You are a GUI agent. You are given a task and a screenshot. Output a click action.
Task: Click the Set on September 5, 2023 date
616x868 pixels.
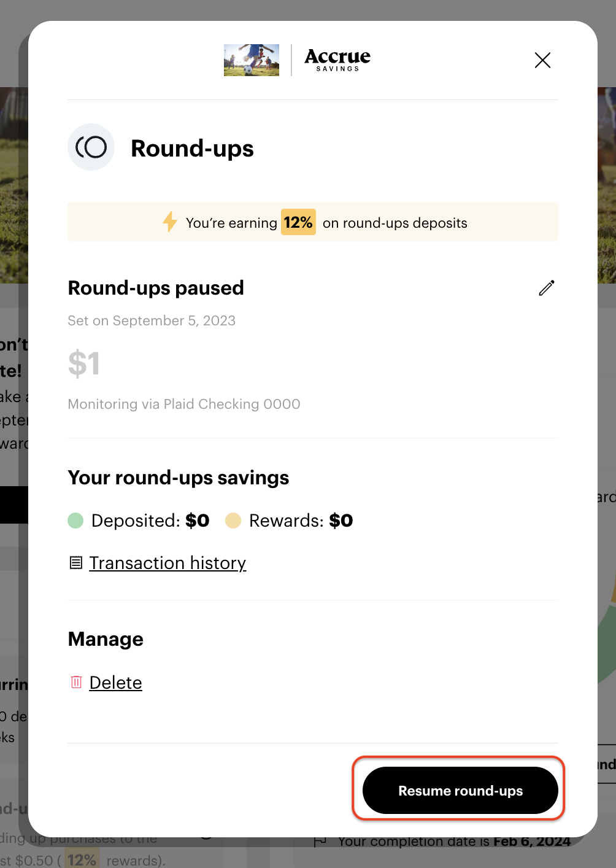click(x=152, y=320)
